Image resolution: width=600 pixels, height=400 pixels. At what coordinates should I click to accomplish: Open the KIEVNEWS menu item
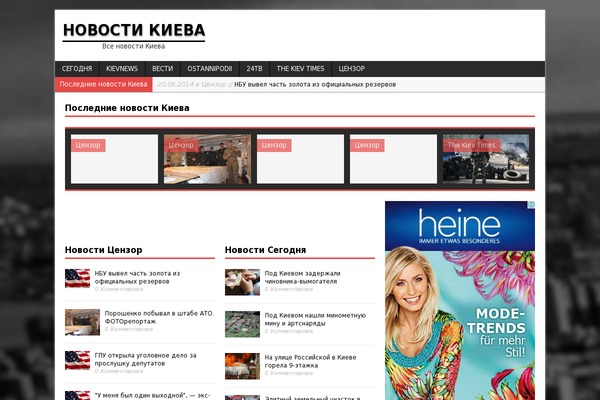pyautogui.click(x=122, y=69)
